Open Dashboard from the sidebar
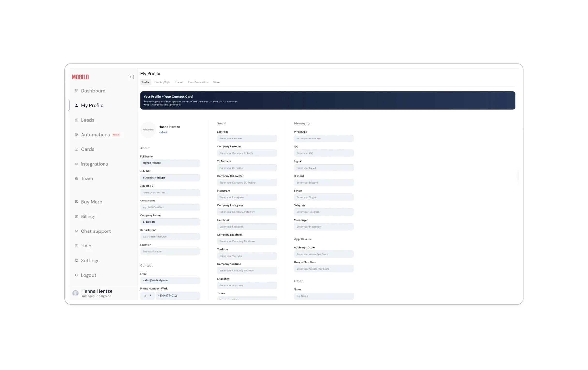Viewport: 588px width, 370px height. pos(93,91)
